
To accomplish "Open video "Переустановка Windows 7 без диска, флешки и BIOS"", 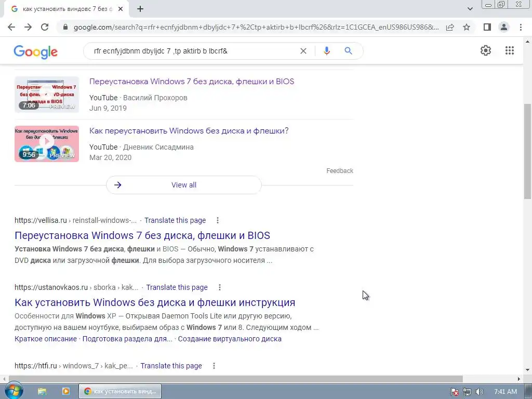I will click(x=192, y=82).
